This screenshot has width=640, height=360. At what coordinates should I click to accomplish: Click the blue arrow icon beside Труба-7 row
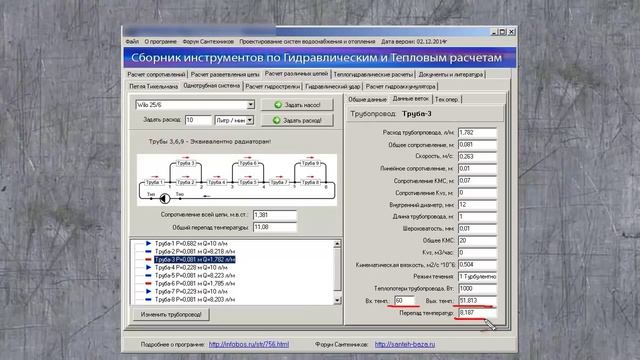149,291
